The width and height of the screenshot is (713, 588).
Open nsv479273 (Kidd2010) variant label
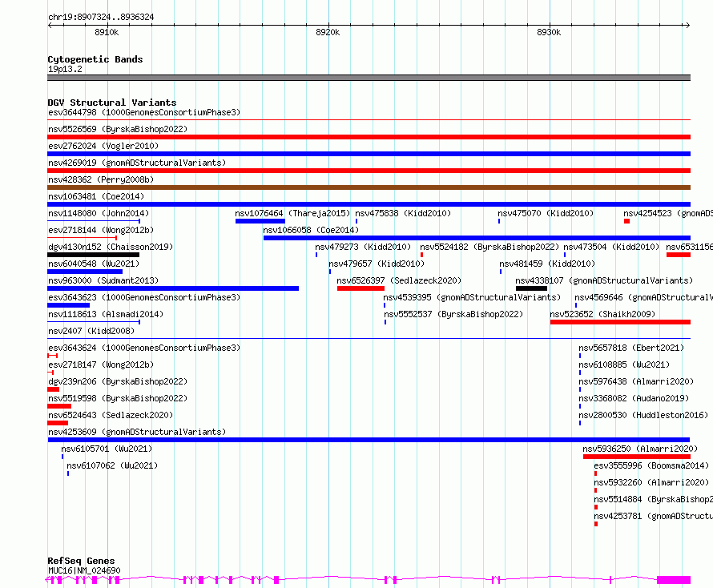point(363,247)
